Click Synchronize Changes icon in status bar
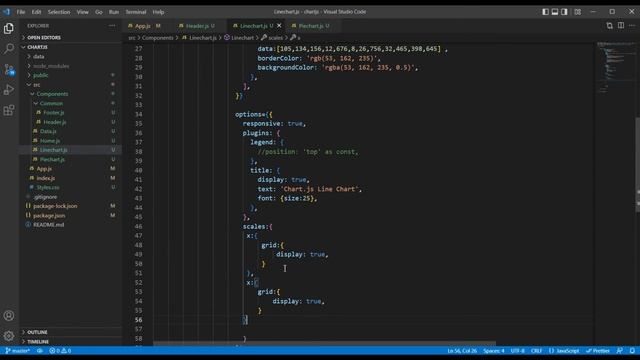Screen dimensions: 640x360 [x=40, y=351]
